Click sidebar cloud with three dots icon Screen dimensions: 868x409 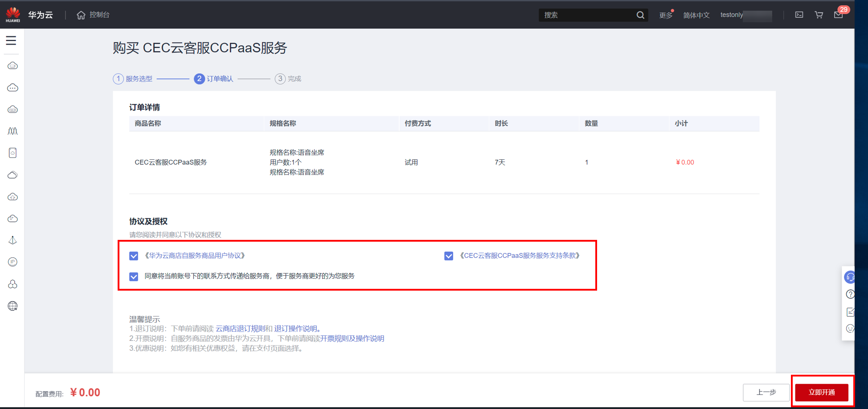pos(13,88)
